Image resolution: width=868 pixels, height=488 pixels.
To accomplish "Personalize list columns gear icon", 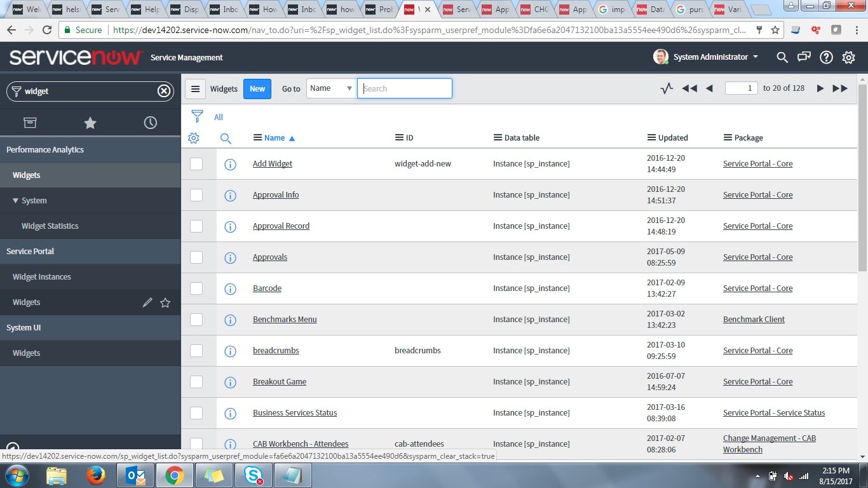I will [x=194, y=138].
